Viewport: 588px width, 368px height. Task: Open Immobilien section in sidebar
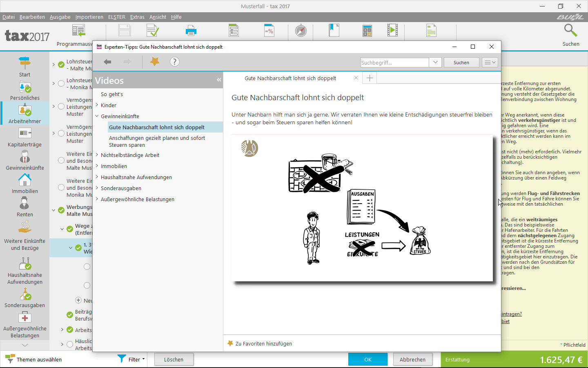pyautogui.click(x=24, y=184)
